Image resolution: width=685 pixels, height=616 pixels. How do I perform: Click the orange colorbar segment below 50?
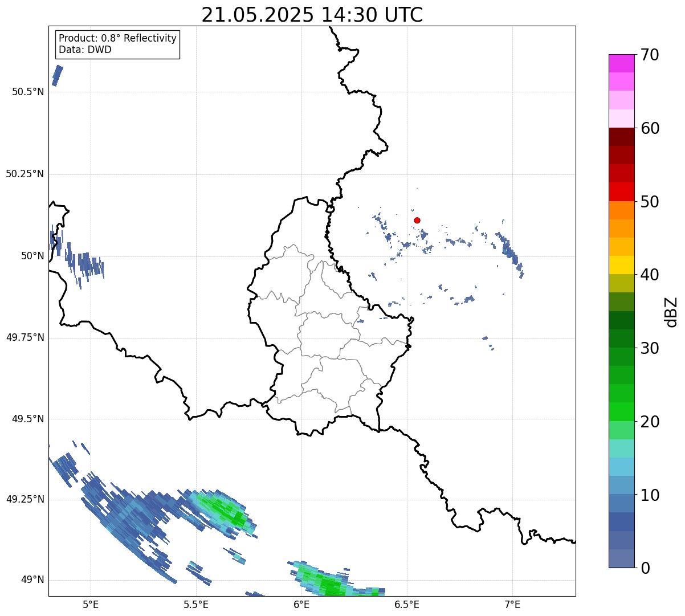click(621, 210)
